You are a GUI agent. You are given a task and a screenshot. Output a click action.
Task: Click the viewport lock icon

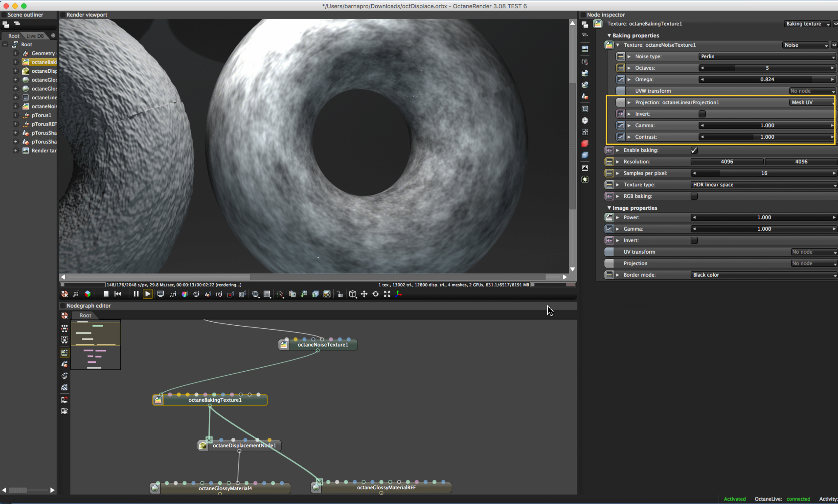(340, 294)
